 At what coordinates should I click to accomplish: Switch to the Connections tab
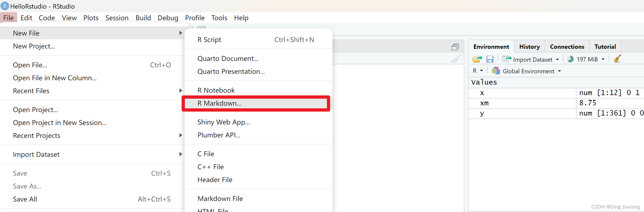click(567, 47)
